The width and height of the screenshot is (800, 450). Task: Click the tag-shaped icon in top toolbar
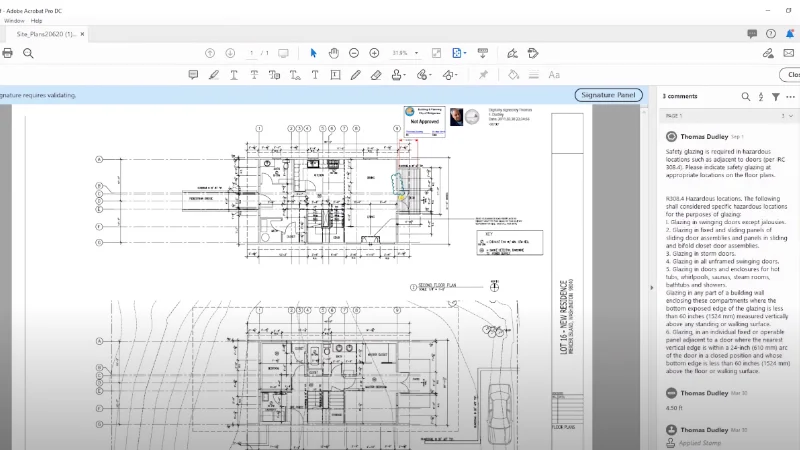click(x=533, y=53)
